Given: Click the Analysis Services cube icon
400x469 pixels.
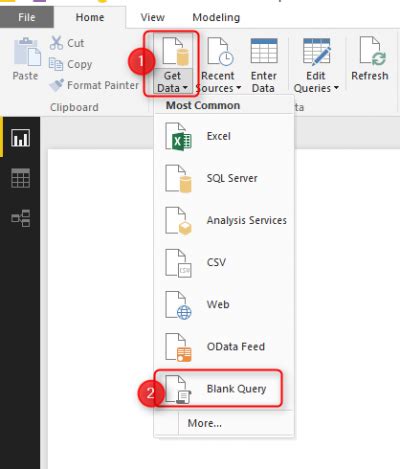Looking at the screenshot, I should [x=178, y=221].
